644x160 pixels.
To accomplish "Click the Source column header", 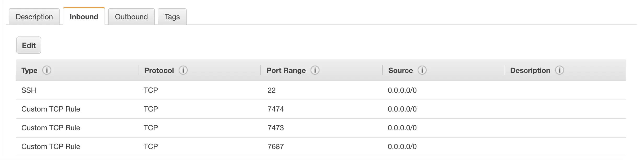I will click(400, 71).
